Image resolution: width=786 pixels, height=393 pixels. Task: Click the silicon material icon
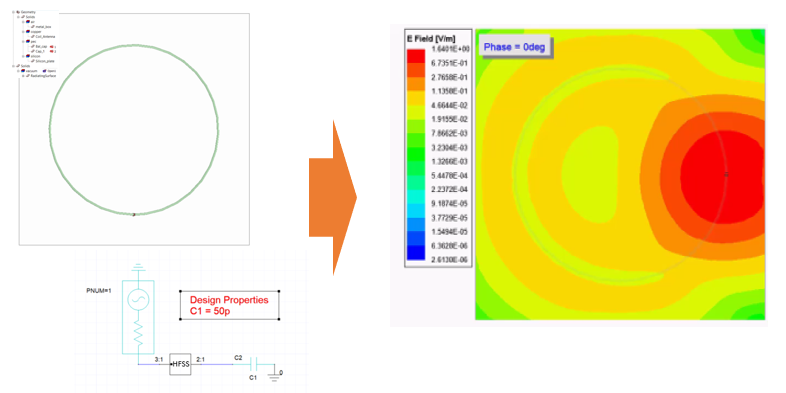28,56
